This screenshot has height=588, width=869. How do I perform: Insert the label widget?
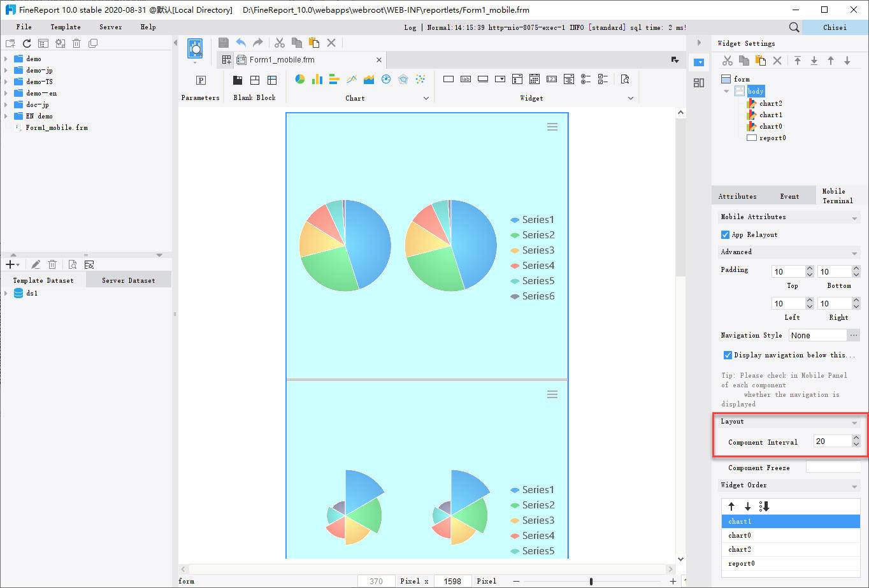tap(466, 79)
